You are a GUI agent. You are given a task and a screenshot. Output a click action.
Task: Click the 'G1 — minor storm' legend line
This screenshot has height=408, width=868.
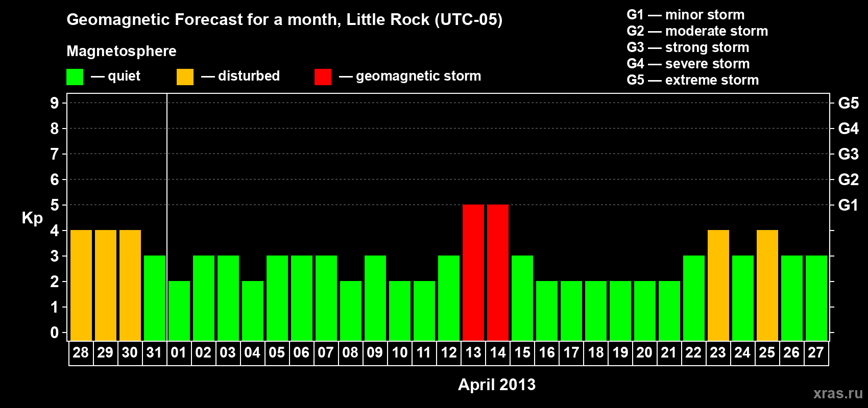point(686,15)
